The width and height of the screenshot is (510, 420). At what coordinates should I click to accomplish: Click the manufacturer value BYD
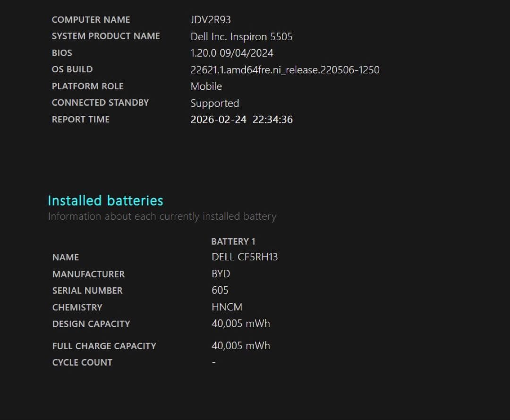tap(221, 274)
